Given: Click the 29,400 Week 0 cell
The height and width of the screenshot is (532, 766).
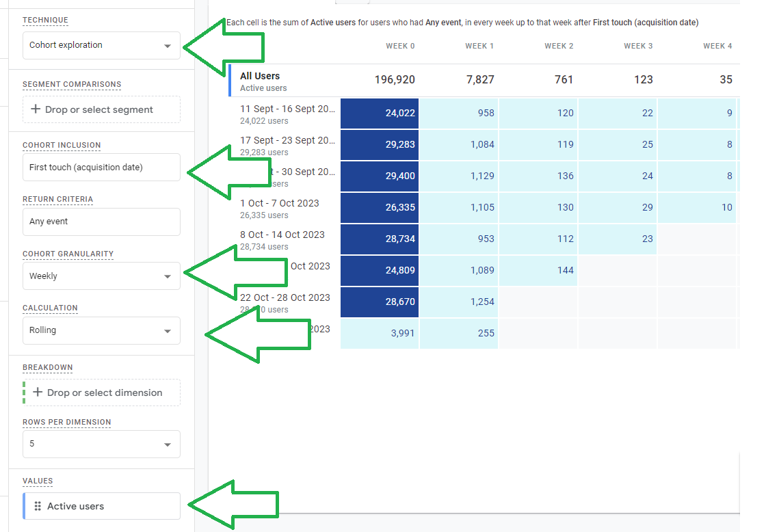Looking at the screenshot, I should [x=380, y=176].
